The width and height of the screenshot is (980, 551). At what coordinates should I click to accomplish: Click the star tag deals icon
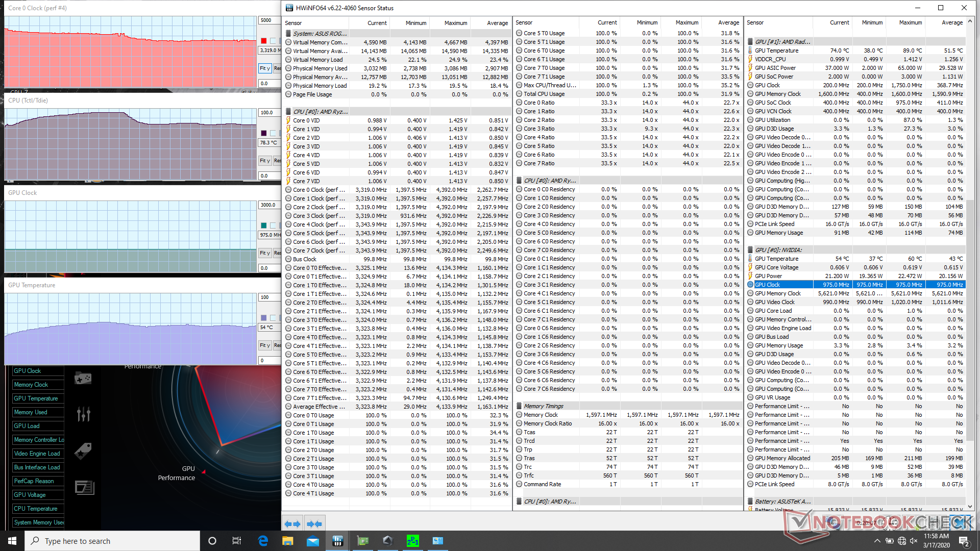(x=83, y=451)
